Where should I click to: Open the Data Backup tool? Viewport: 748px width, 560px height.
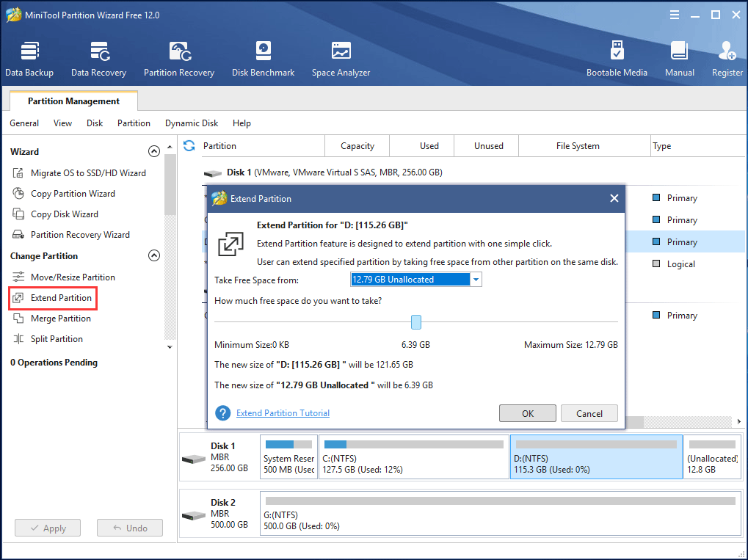[29, 59]
